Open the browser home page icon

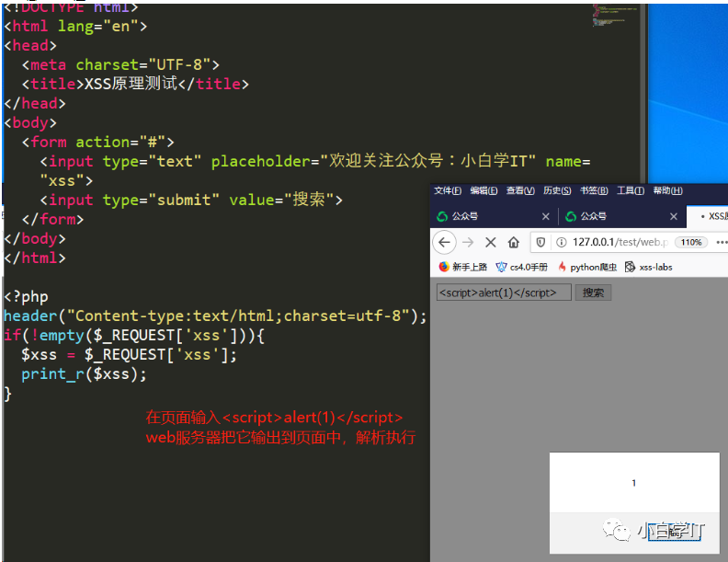coord(514,242)
